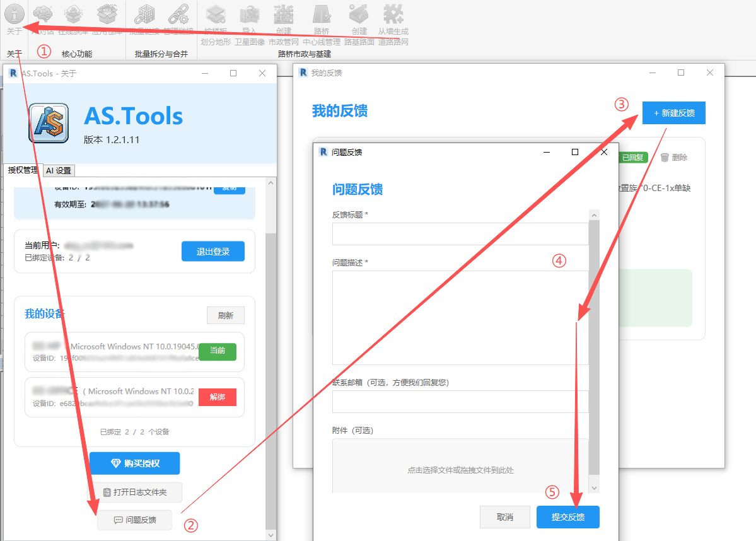Launch the AI对话 ribbon tool
Viewport: 756px width, 541px height.
(x=42, y=18)
